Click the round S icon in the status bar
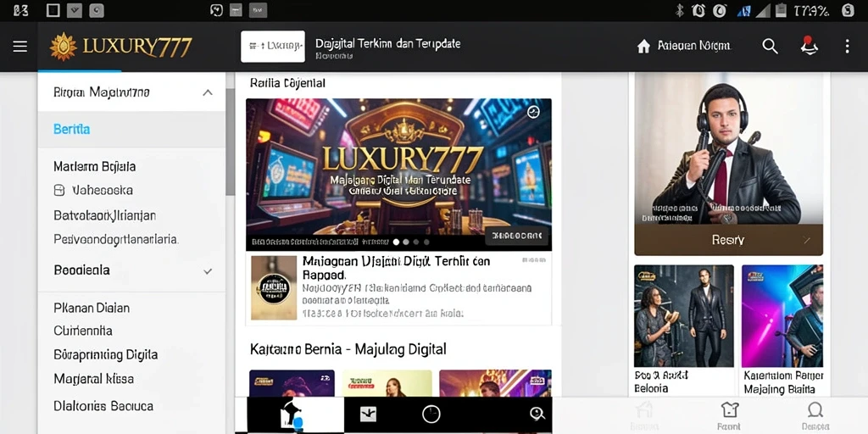The height and width of the screenshot is (434, 868). [848, 10]
